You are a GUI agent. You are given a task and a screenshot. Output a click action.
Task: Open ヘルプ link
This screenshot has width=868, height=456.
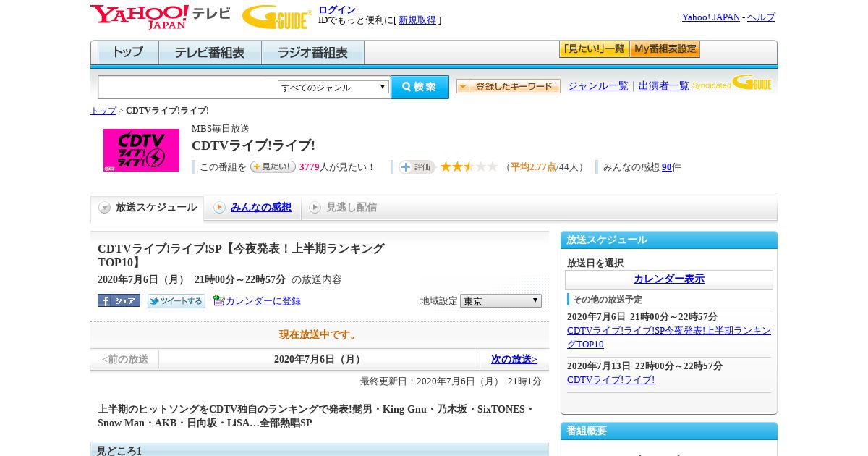[761, 17]
